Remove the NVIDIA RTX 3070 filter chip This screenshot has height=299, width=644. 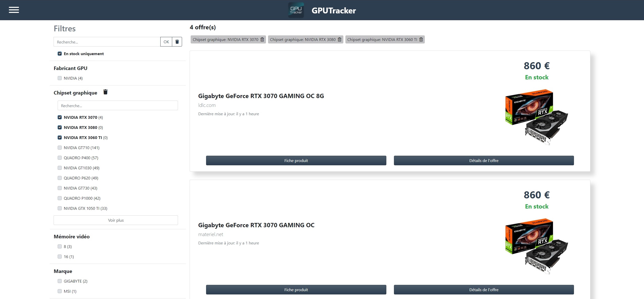click(262, 39)
